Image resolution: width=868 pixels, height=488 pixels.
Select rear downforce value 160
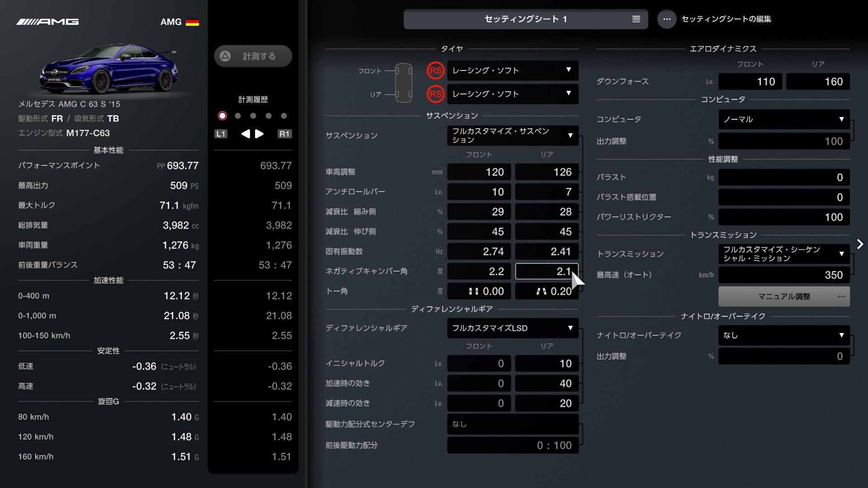point(818,82)
